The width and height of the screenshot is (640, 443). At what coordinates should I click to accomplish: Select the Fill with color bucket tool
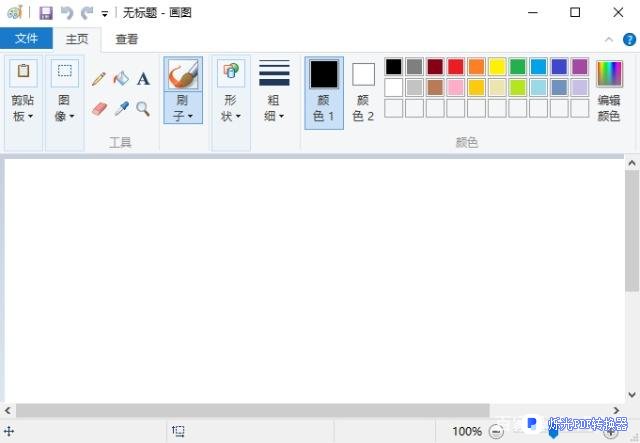(x=121, y=78)
